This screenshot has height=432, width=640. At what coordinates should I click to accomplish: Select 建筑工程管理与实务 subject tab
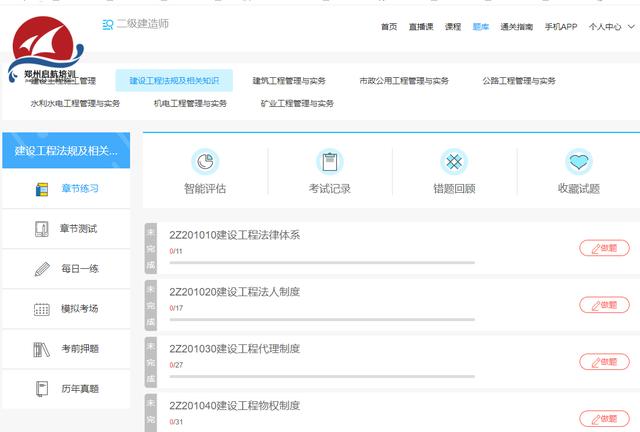(289, 81)
